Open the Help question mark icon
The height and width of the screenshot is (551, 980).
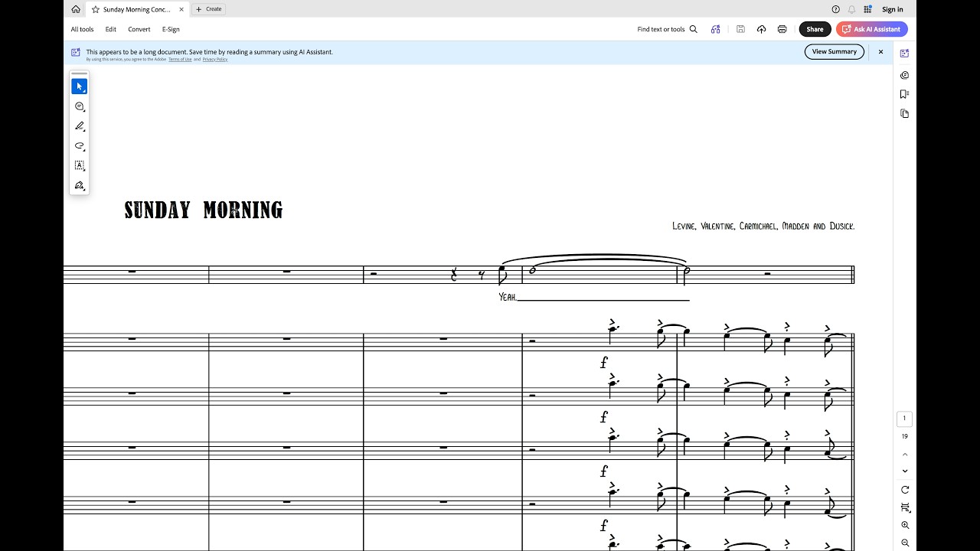pos(836,9)
